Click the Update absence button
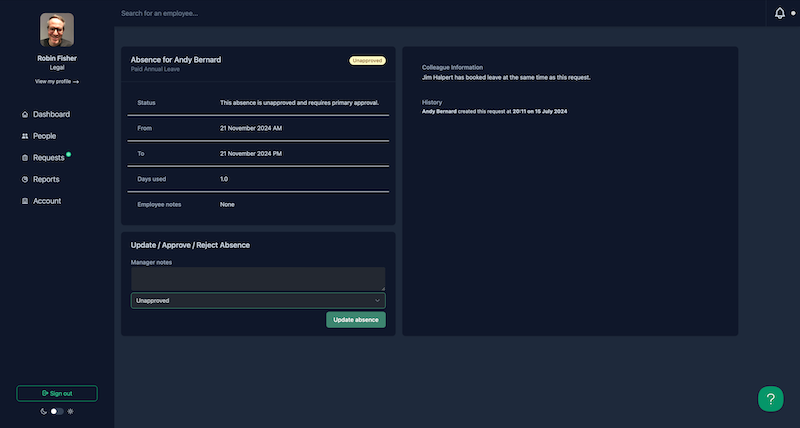Screen dimensions: 800x428 tap(356, 320)
